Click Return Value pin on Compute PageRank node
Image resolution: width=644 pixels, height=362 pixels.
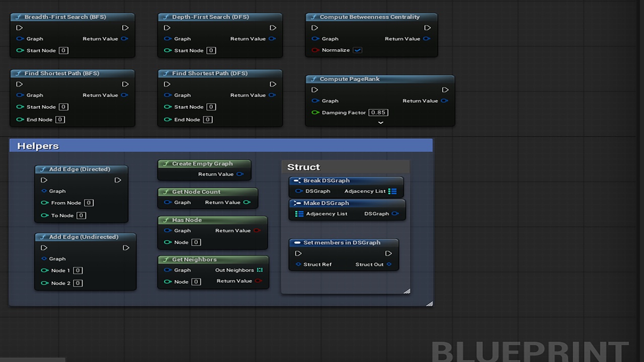[444, 101]
